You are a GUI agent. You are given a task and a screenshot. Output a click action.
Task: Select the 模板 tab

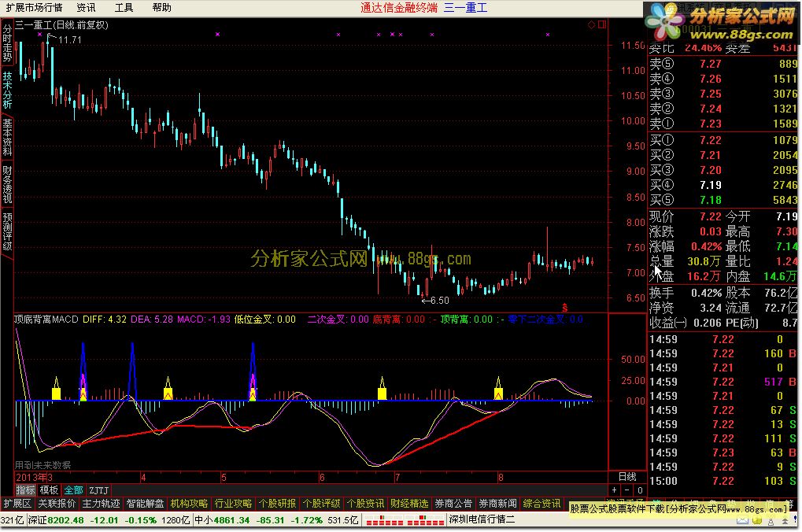(x=49, y=490)
